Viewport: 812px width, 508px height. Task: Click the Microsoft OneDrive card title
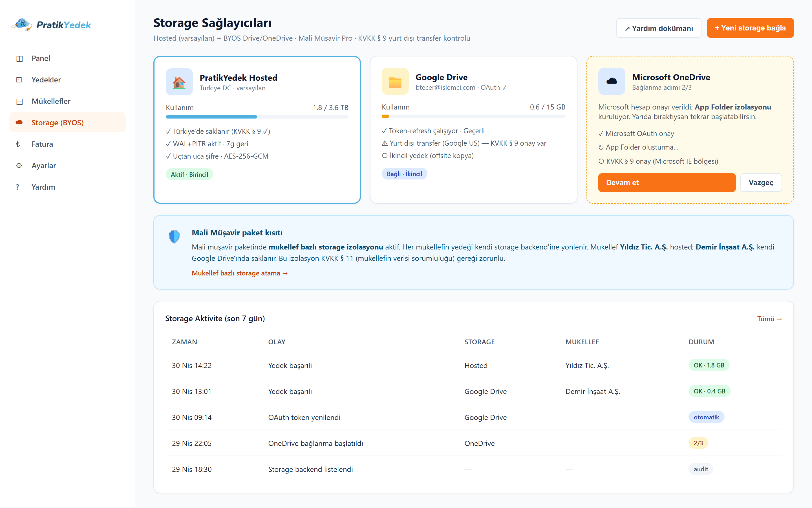click(x=671, y=77)
